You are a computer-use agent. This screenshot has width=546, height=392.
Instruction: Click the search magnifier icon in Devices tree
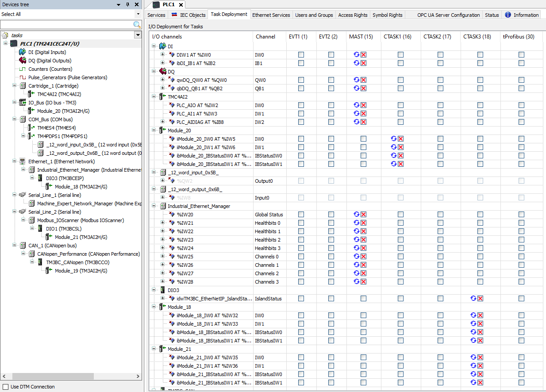pos(137,25)
